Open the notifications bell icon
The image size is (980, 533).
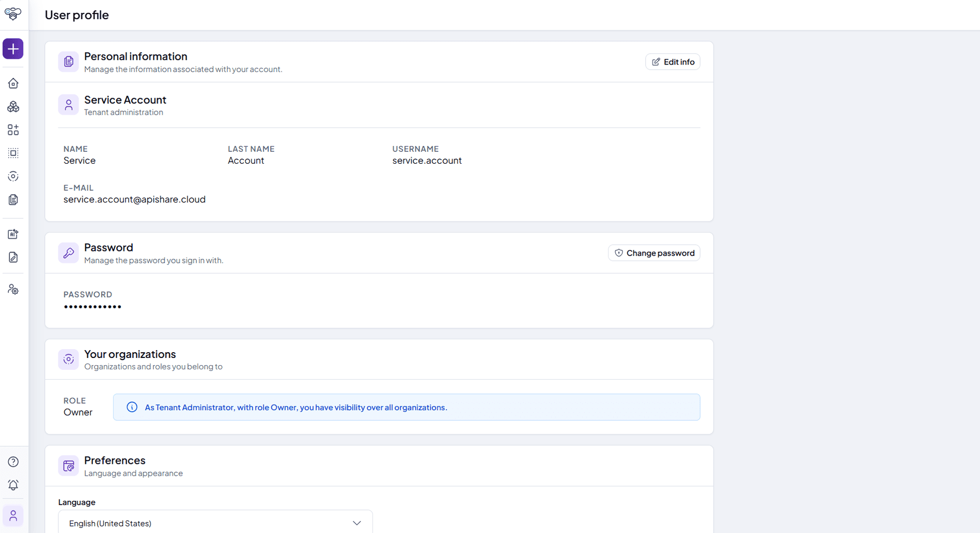click(13, 485)
